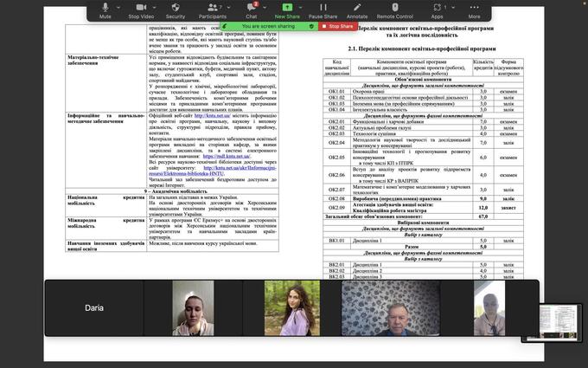Pause the screen share
The image size is (588, 368).
click(323, 9)
